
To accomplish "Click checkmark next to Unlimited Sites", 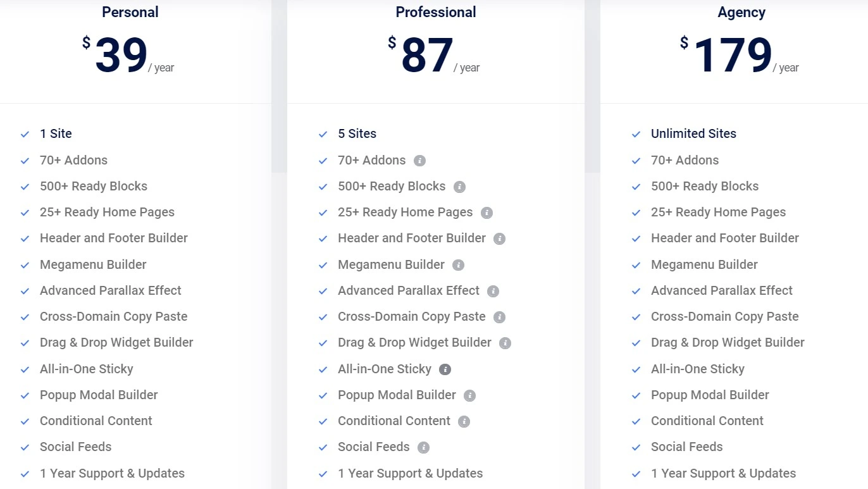I will (x=636, y=134).
